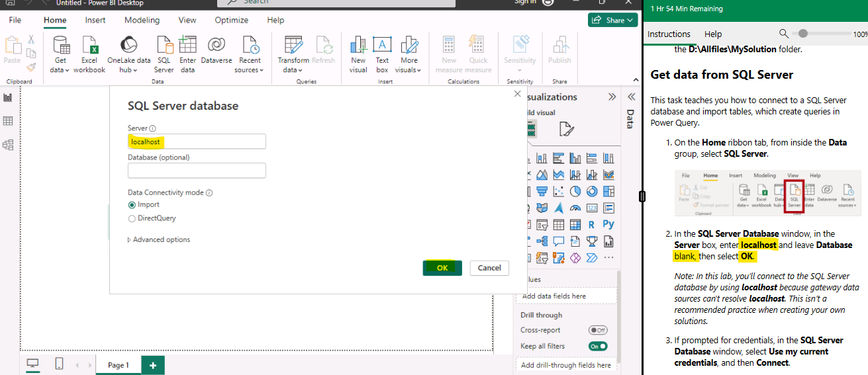This screenshot has width=868, height=375.
Task: Switch to Report view in left sidebar
Action: (x=8, y=97)
